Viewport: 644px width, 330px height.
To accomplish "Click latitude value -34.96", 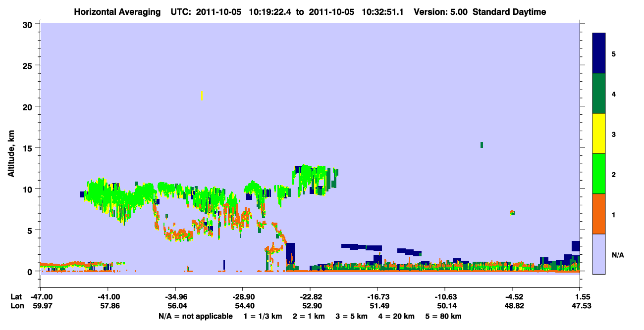I will click(x=175, y=297).
